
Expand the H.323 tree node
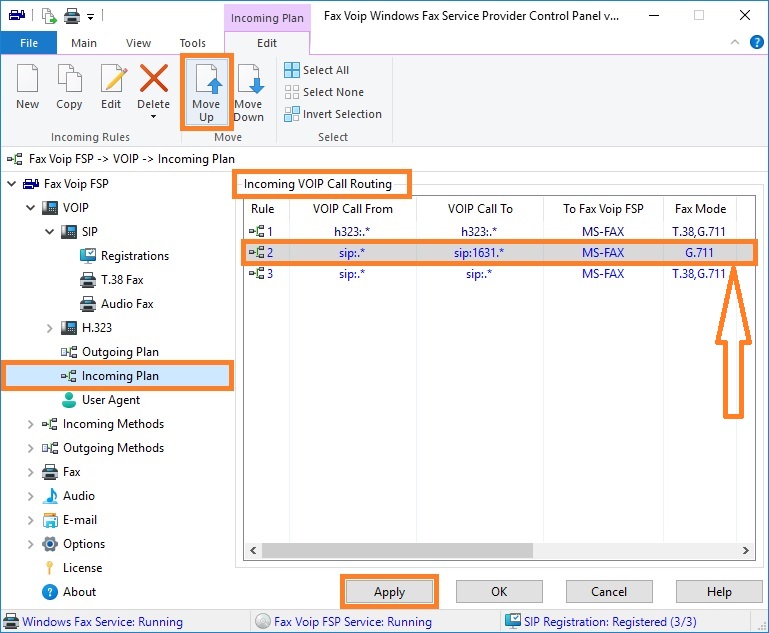50,328
